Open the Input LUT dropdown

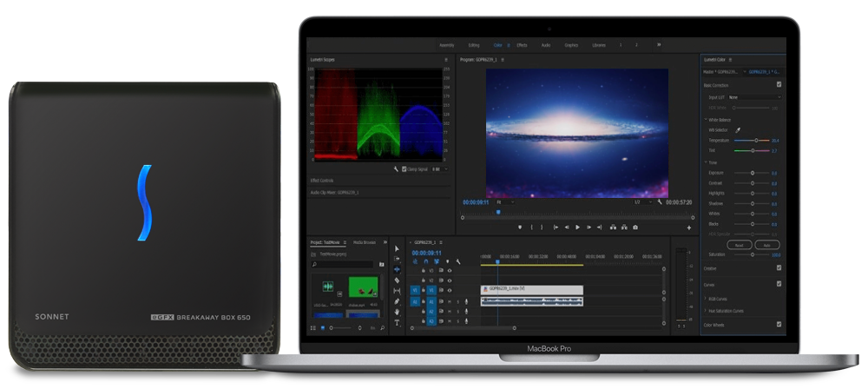pos(754,97)
